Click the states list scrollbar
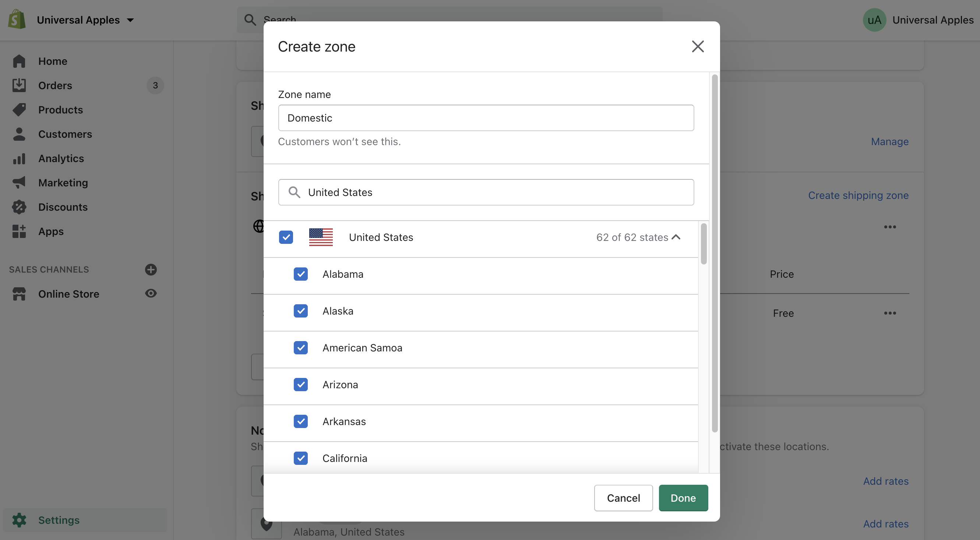 (704, 243)
